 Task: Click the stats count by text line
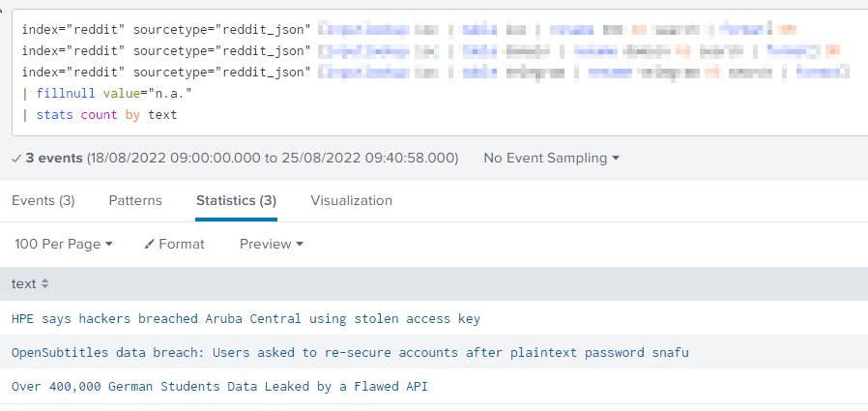[x=100, y=115]
